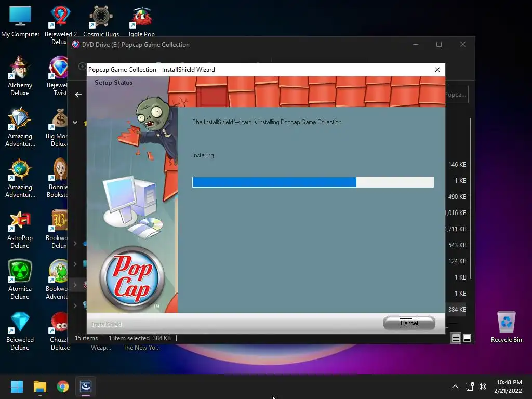Maximize the DVD Drive Explorer window
Viewport: 532px width, 399px height.
point(439,45)
